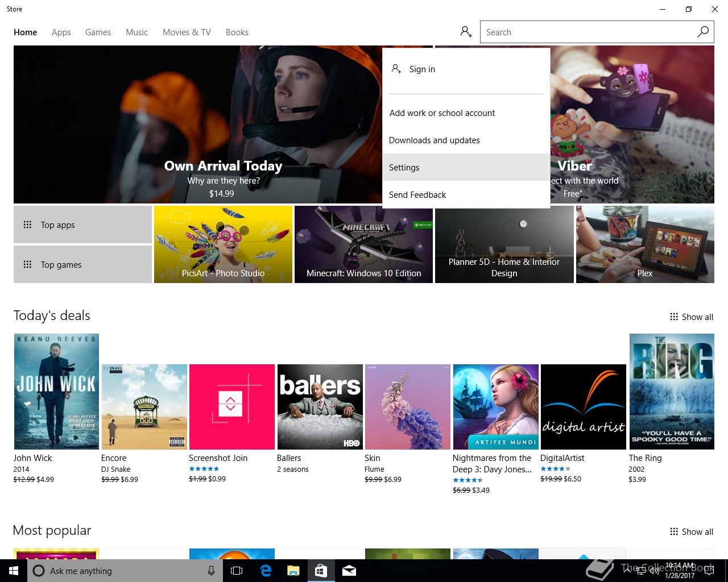Click the Top apps button

click(x=82, y=225)
